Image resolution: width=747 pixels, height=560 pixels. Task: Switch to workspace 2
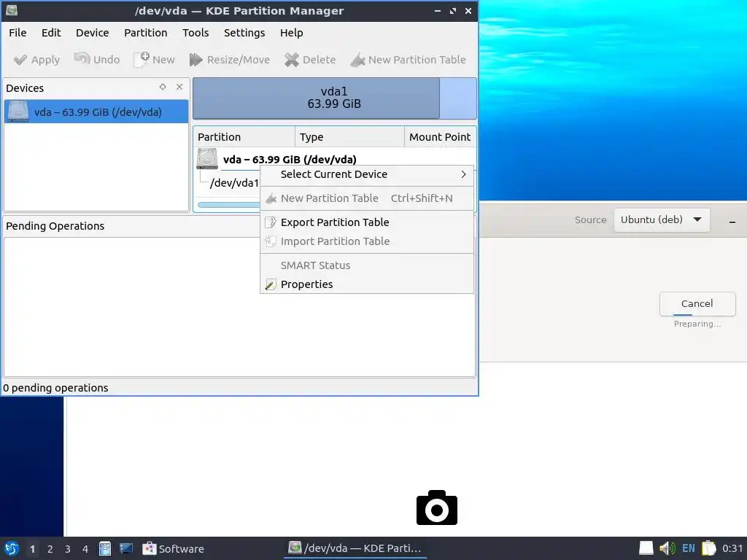tap(50, 549)
